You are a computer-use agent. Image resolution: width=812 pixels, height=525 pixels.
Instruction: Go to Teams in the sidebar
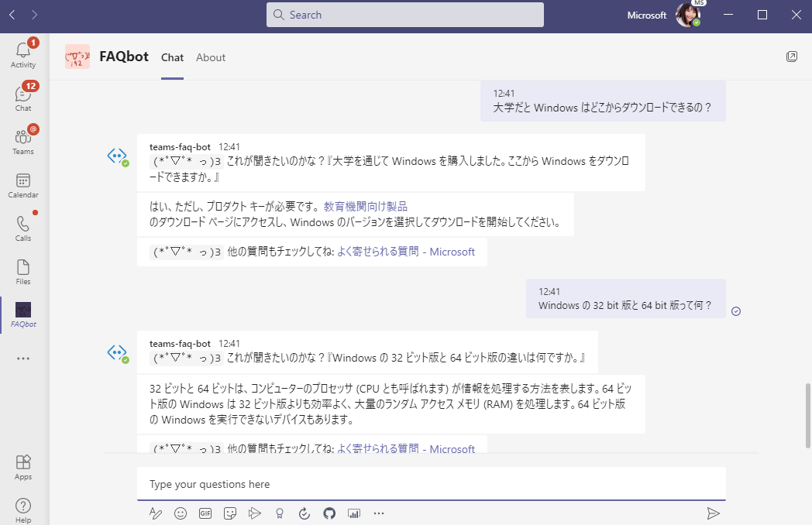tap(23, 142)
